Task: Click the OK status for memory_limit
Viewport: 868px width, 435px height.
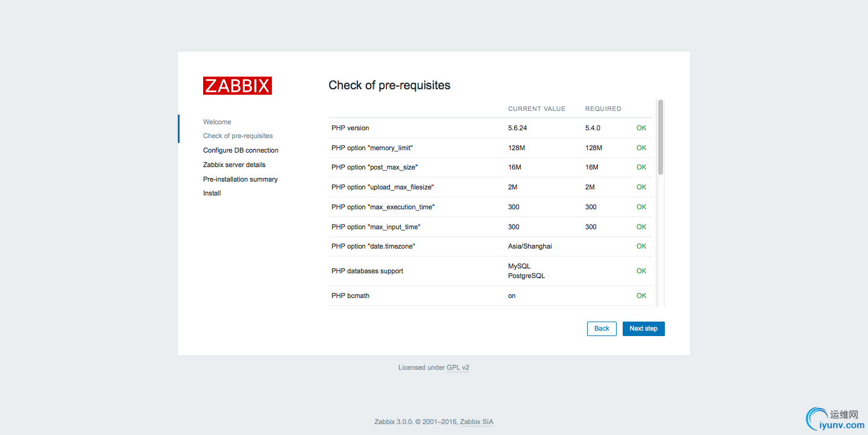Action: click(641, 148)
